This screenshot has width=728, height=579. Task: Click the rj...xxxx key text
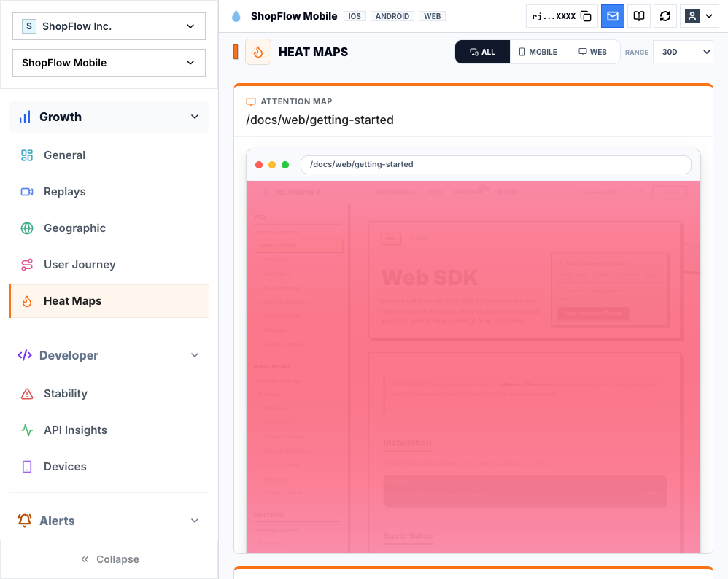coord(554,16)
